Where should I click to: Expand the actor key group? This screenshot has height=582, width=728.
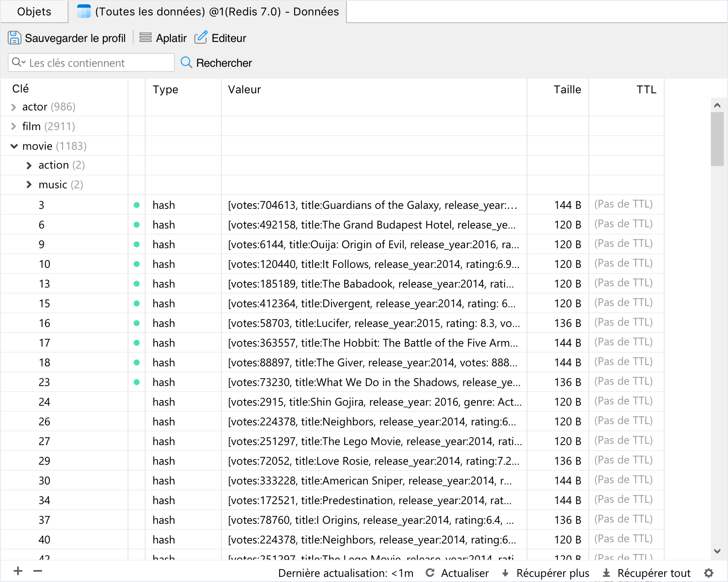coord(14,107)
